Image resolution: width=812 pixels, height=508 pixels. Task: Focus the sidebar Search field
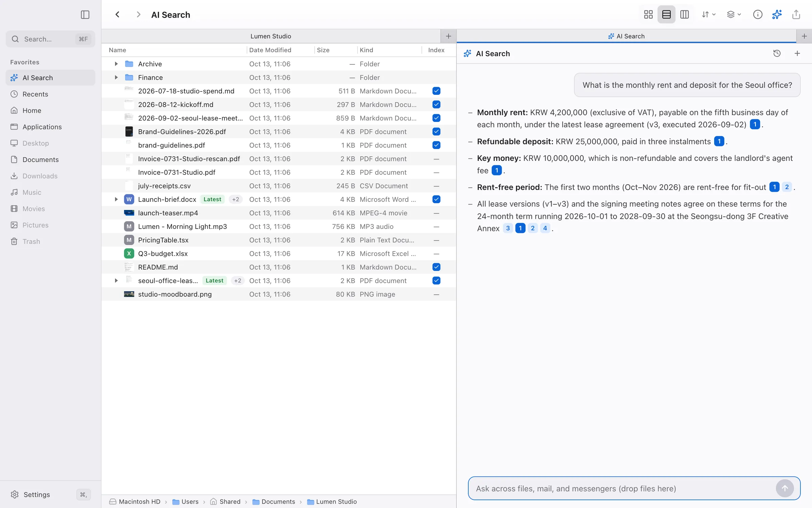pos(50,39)
